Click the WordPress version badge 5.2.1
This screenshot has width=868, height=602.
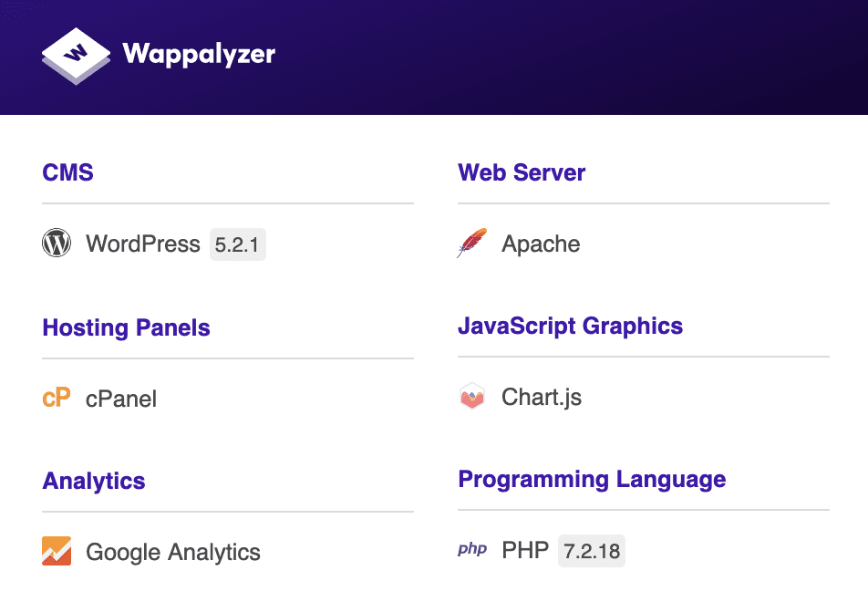pyautogui.click(x=237, y=244)
